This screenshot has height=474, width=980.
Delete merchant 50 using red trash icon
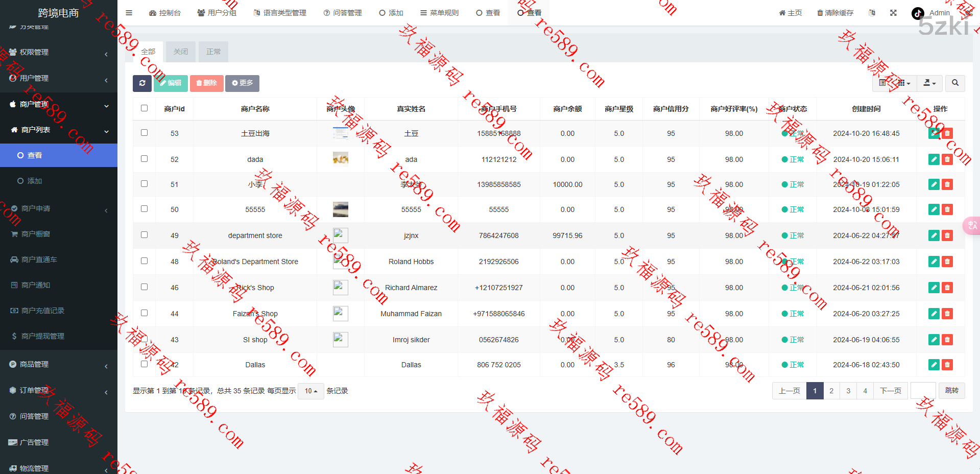coord(947,209)
